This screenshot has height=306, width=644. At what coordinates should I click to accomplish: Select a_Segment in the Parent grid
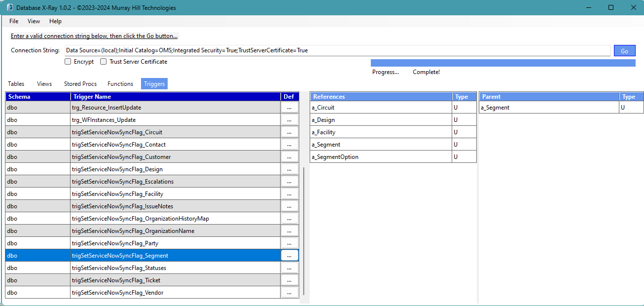[x=549, y=107]
